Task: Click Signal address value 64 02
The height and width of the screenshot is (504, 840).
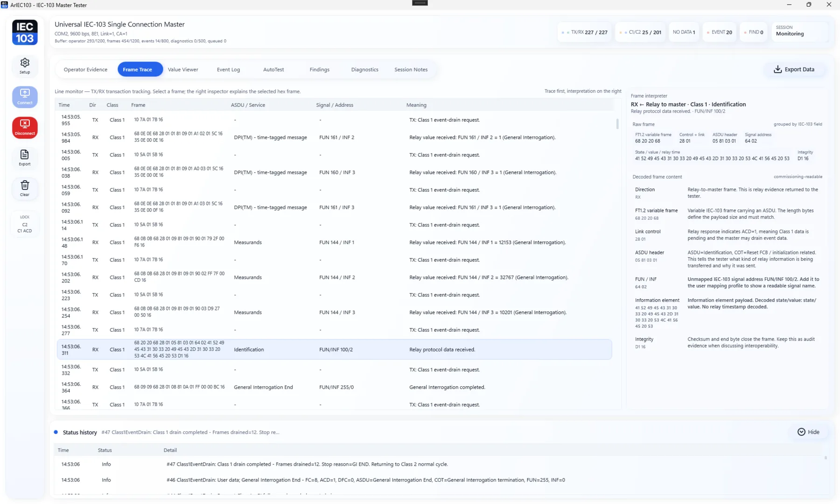Action: tap(751, 141)
